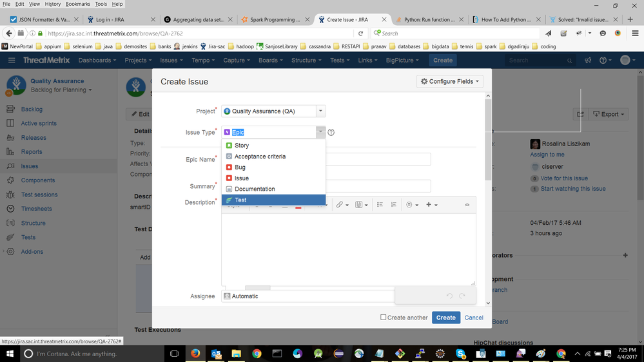Viewport: 644px width, 362px height.
Task: Open the Firefox Bookmarks menu
Action: pyautogui.click(x=77, y=4)
